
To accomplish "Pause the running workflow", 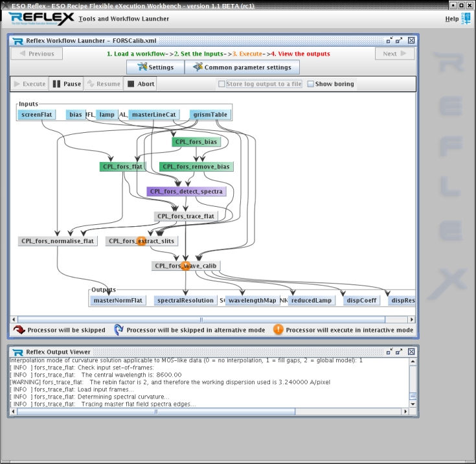I will coord(66,84).
